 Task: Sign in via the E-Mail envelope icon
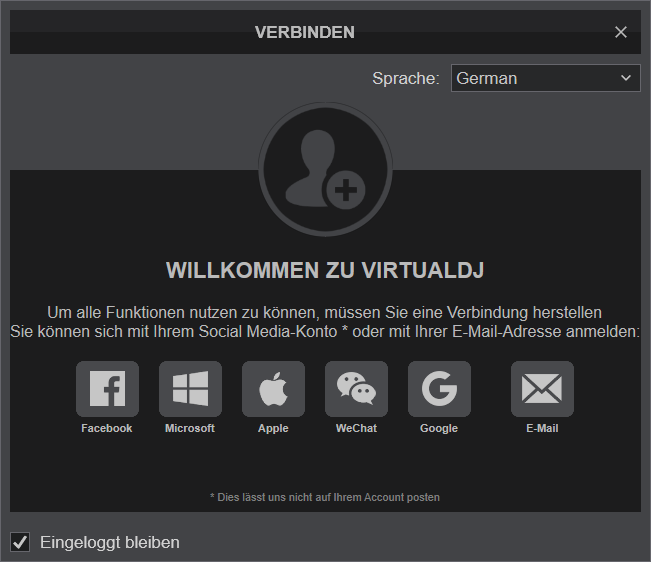tap(542, 389)
